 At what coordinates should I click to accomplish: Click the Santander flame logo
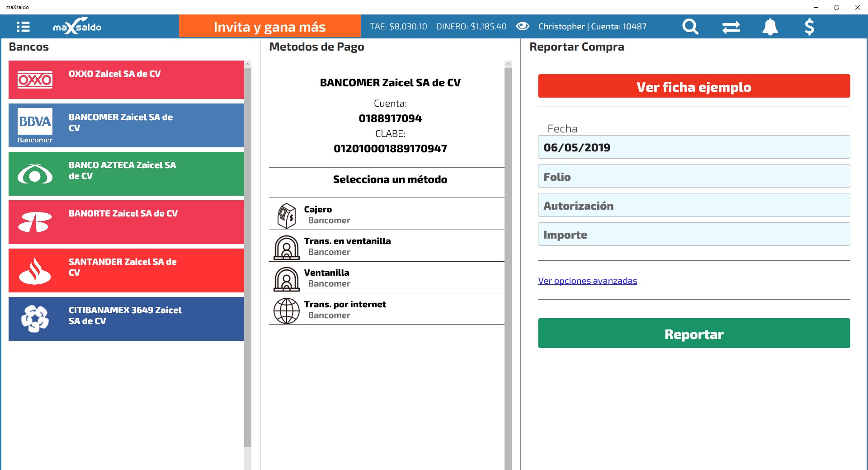point(35,271)
